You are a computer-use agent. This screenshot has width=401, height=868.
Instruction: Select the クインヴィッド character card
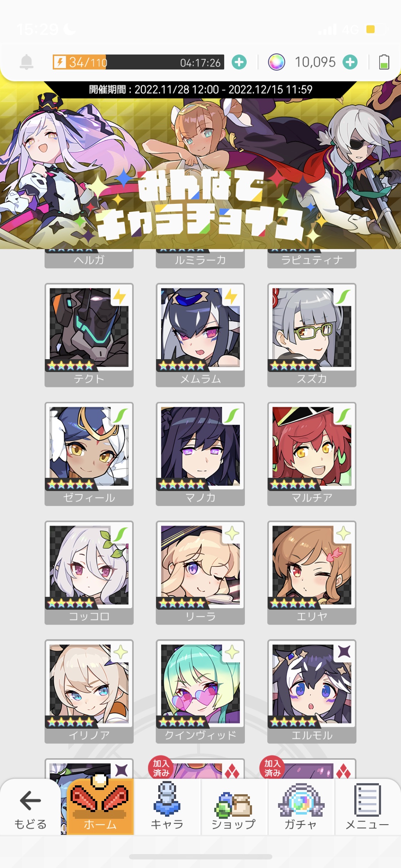click(x=200, y=691)
